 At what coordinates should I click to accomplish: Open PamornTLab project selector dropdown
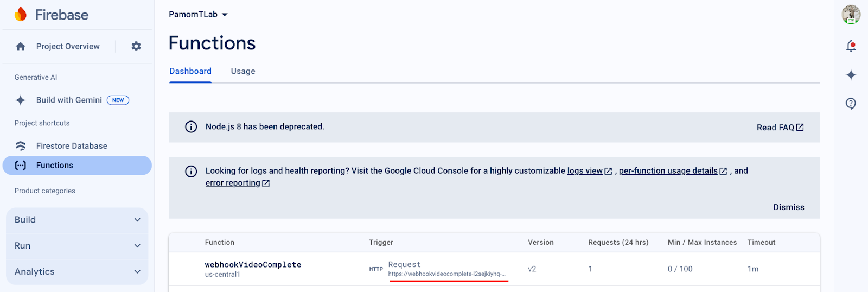tap(198, 15)
